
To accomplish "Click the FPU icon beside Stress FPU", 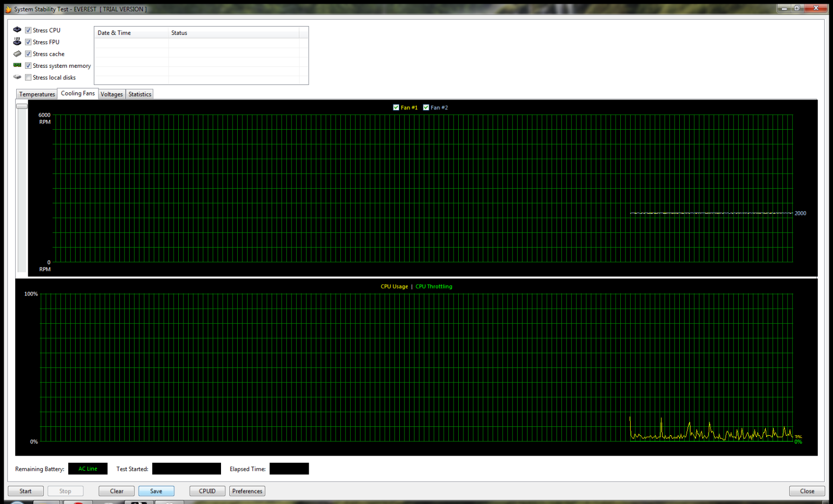I will point(17,42).
